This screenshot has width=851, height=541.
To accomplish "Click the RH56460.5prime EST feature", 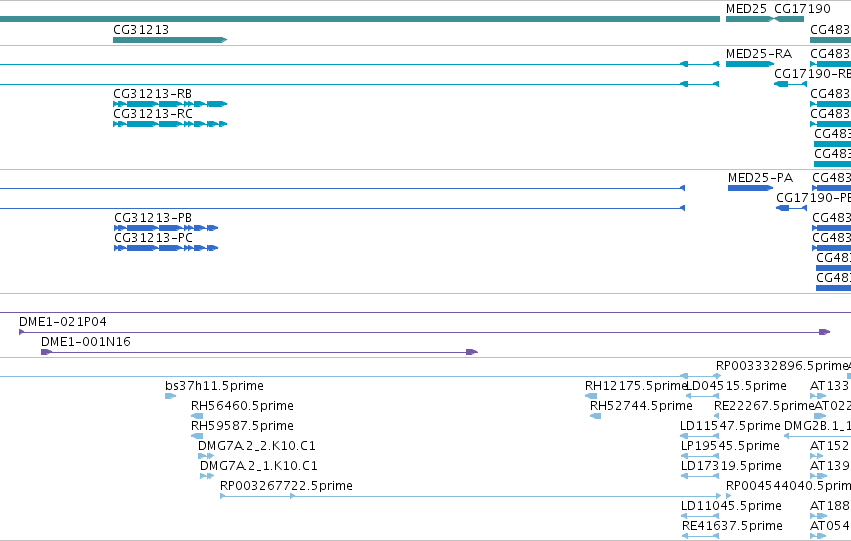I will [197, 416].
